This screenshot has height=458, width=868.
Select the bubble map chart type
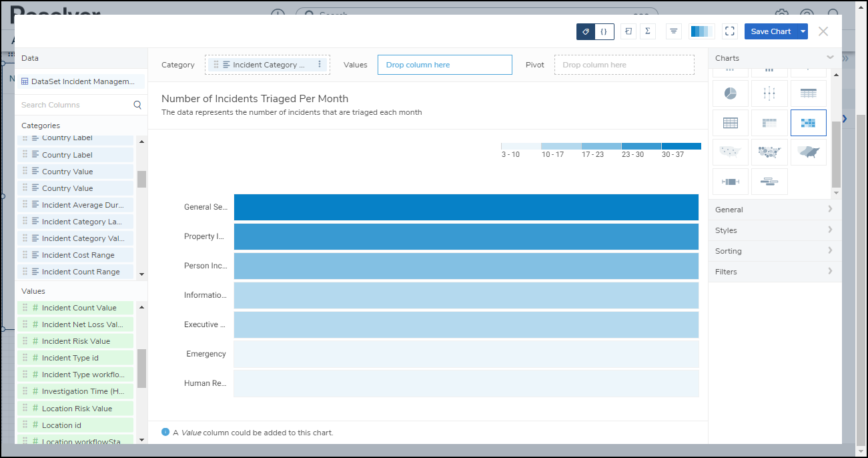(769, 152)
